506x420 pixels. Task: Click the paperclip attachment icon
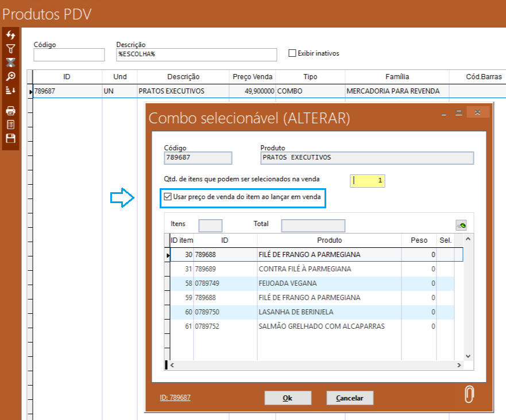(470, 395)
